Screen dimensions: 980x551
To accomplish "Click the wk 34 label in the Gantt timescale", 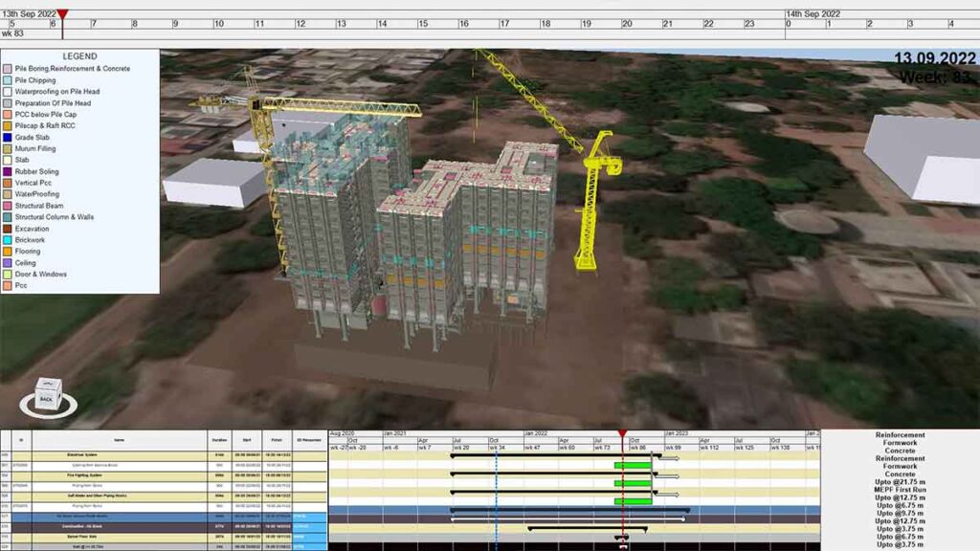I will [498, 448].
